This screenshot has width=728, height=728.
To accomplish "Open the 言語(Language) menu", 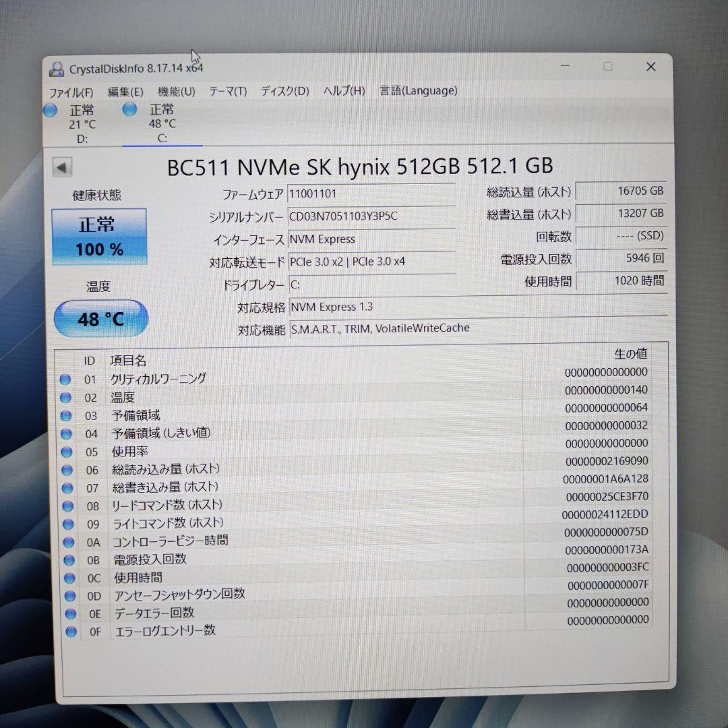I will coord(419,90).
